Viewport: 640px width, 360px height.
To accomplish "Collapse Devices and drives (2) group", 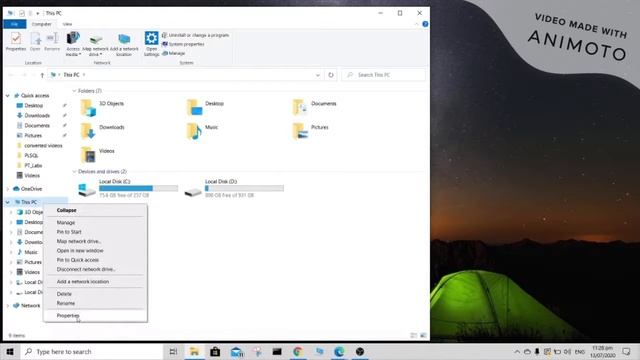I will (74, 172).
